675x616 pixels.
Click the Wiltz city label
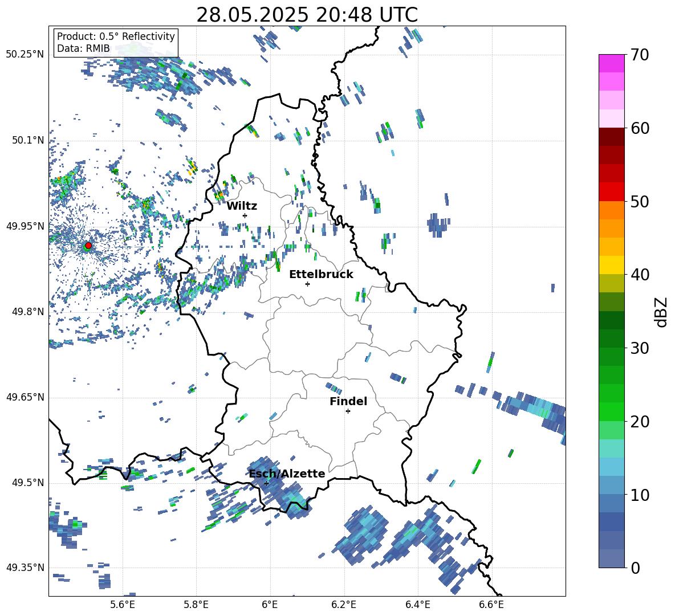pos(242,206)
